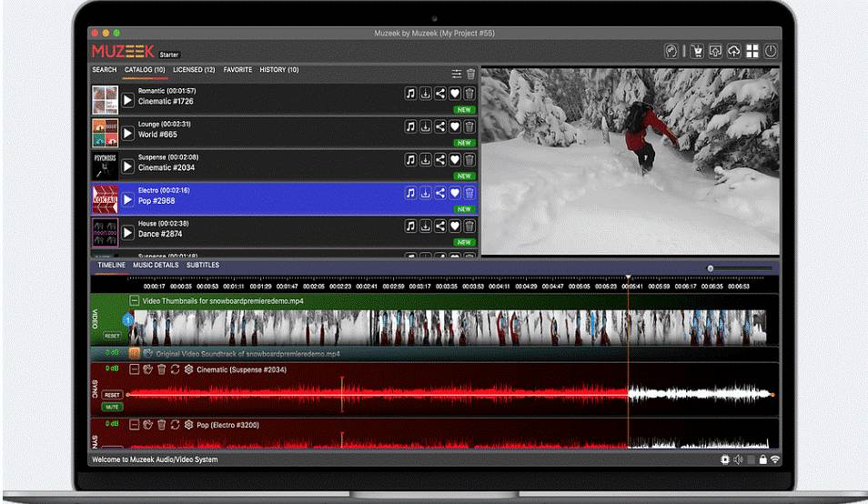This screenshot has height=504, width=868.
Task: Open the shopping cart in top toolbar
Action: click(x=697, y=52)
